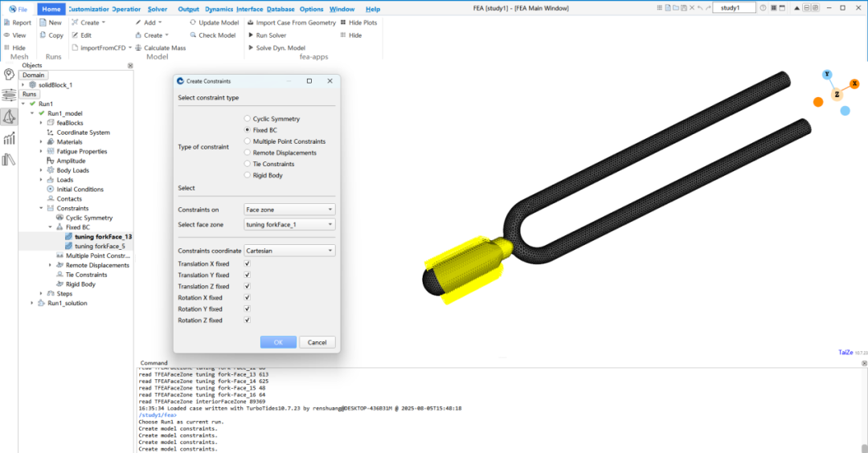Select the Rigid Body radio option
868x453 pixels.
coord(248,175)
